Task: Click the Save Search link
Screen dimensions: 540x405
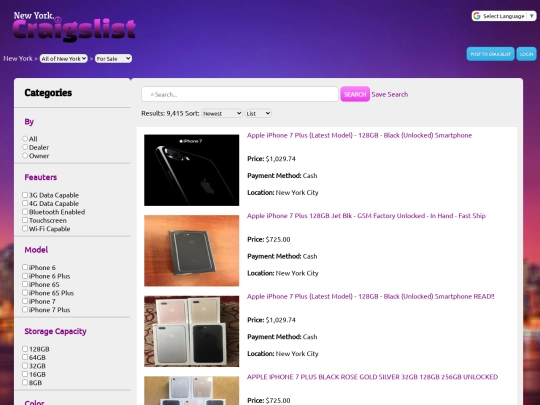Action: (x=390, y=94)
